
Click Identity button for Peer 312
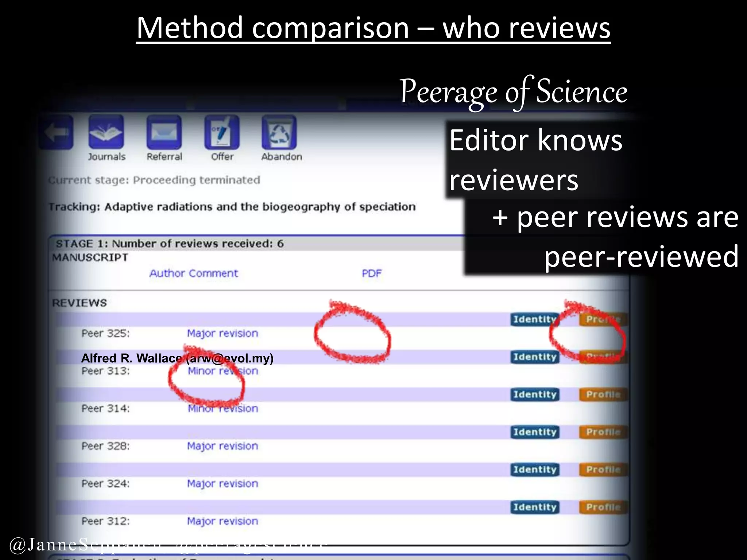[x=535, y=507]
